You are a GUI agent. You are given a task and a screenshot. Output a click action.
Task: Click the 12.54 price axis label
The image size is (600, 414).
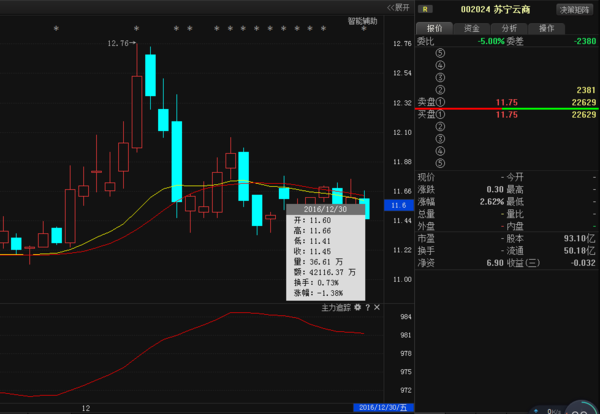tap(402, 73)
